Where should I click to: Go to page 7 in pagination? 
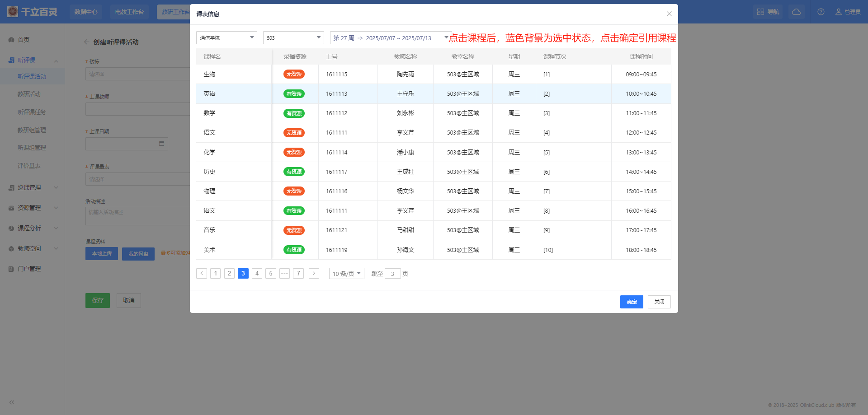(x=298, y=273)
